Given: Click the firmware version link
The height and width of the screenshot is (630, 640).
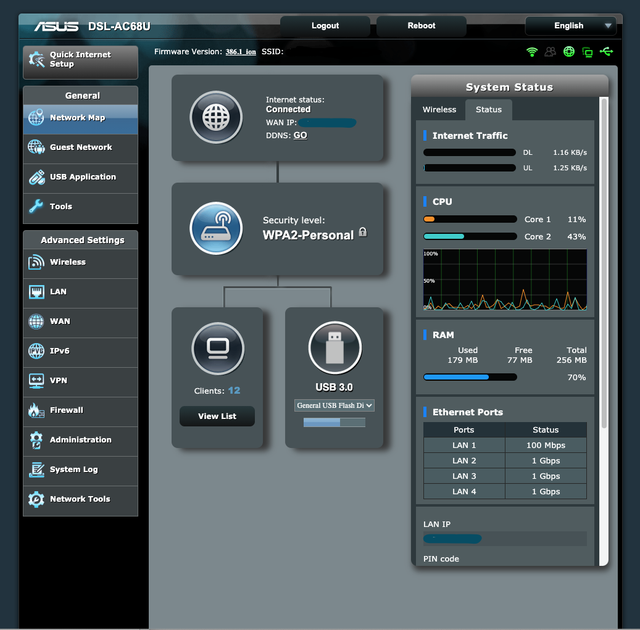Looking at the screenshot, I should pyautogui.click(x=240, y=52).
